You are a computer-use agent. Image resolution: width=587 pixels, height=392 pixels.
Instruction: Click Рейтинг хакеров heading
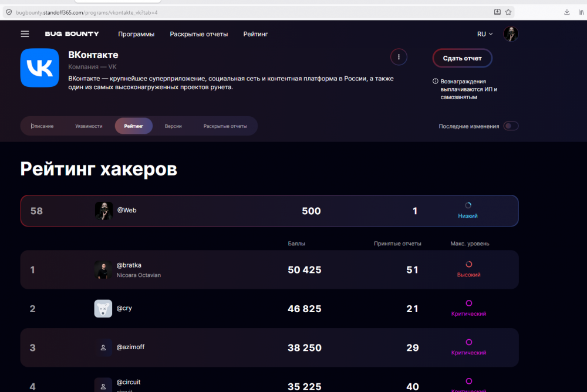[99, 169]
